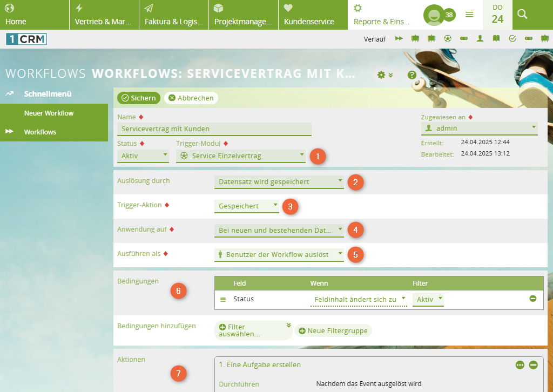Open the soccer ball history icon
The width and height of the screenshot is (553, 392).
coord(448,38)
